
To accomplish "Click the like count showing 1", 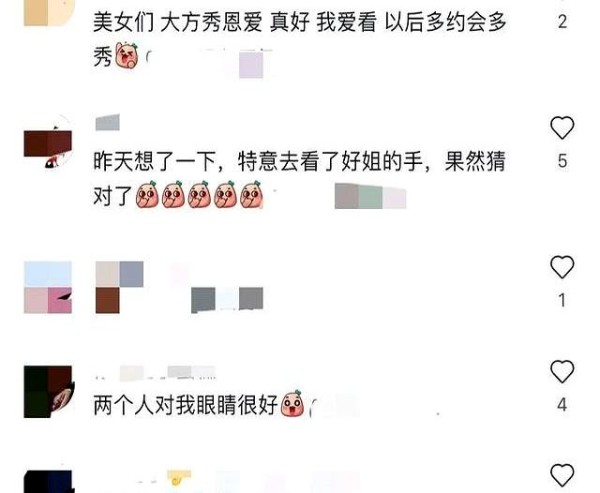I will click(x=562, y=300).
